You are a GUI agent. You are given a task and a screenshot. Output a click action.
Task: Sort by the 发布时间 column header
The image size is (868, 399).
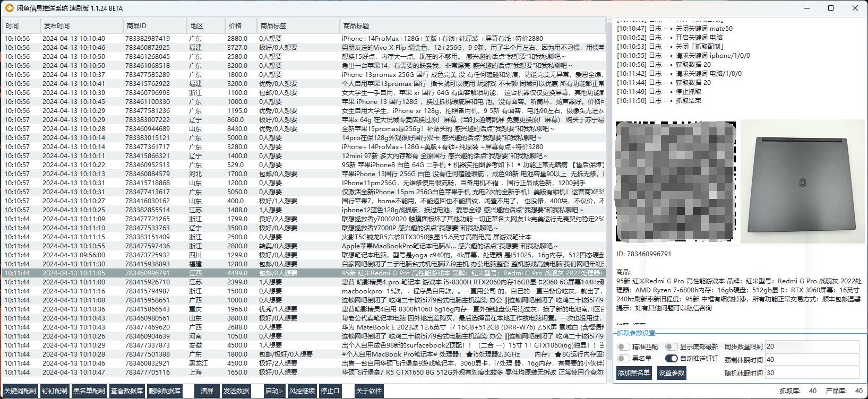pos(82,25)
